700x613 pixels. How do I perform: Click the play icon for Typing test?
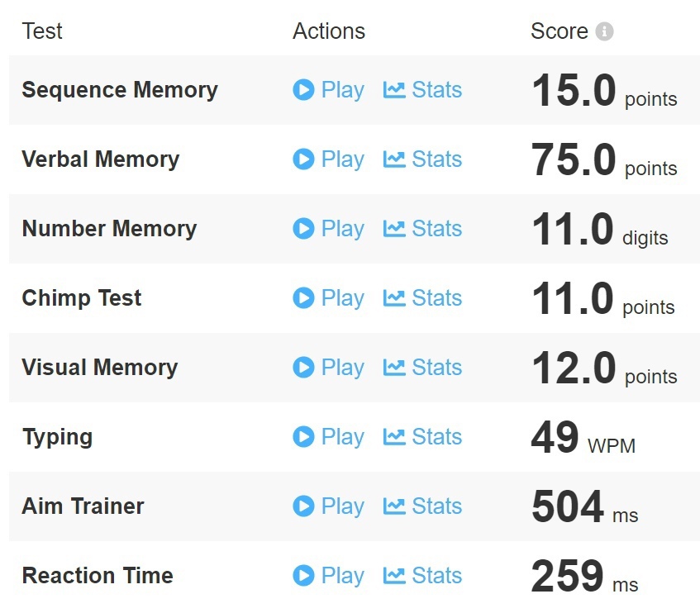(303, 437)
